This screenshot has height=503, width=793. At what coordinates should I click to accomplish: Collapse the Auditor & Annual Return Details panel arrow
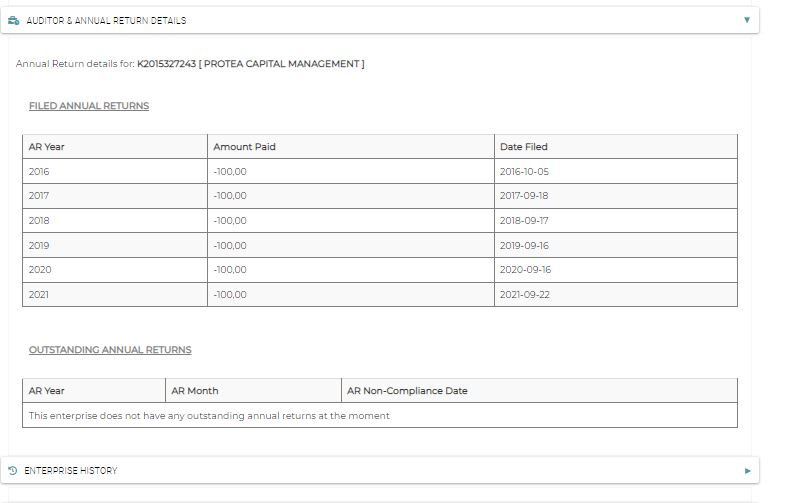coord(746,20)
